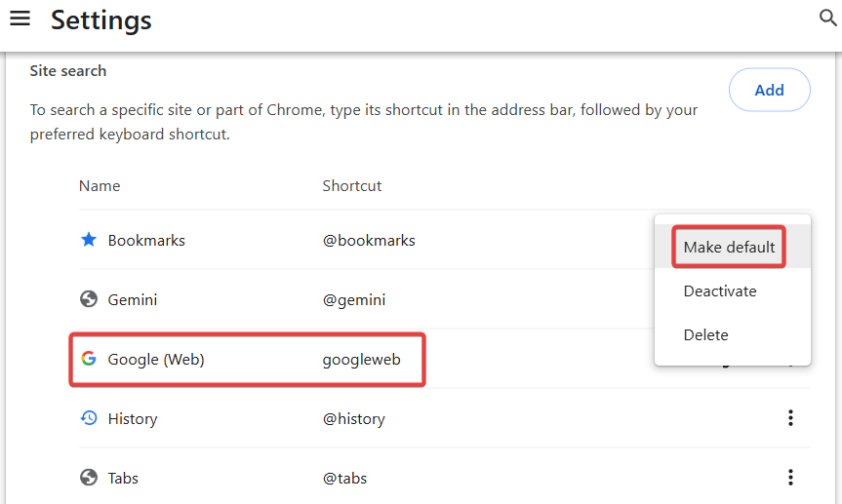The height and width of the screenshot is (504, 842).
Task: Click the @tabs shortcut text
Action: pos(344,479)
